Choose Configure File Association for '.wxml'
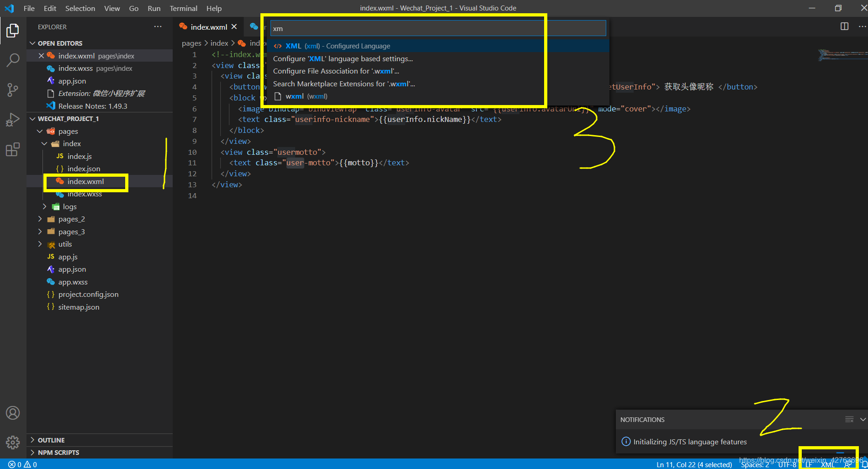 coord(439,71)
